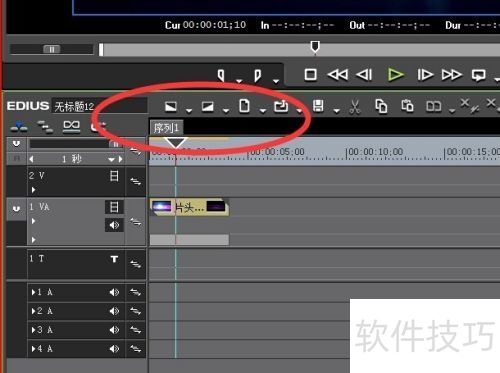500x373 pixels.
Task: Click the Cur timecode 00:00:01;10
Action: pos(214,25)
